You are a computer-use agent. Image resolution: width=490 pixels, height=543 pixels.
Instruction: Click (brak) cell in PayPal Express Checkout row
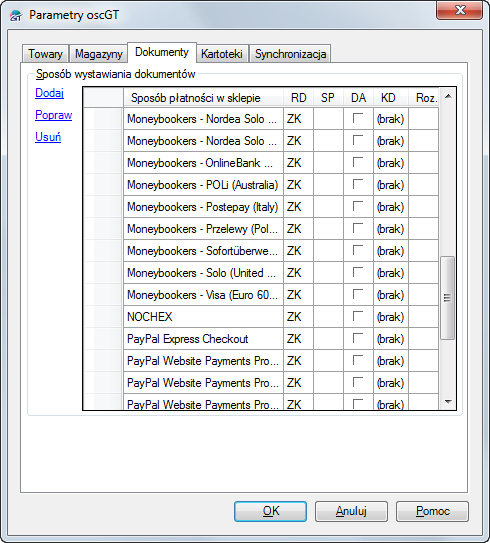tap(391, 339)
